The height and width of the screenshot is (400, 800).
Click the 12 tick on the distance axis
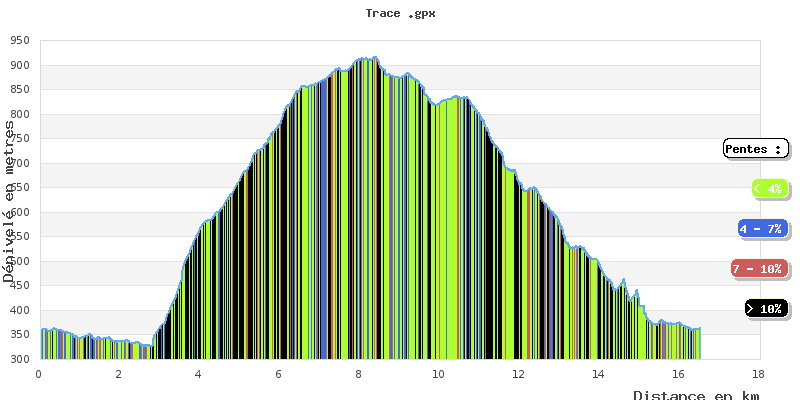point(518,373)
